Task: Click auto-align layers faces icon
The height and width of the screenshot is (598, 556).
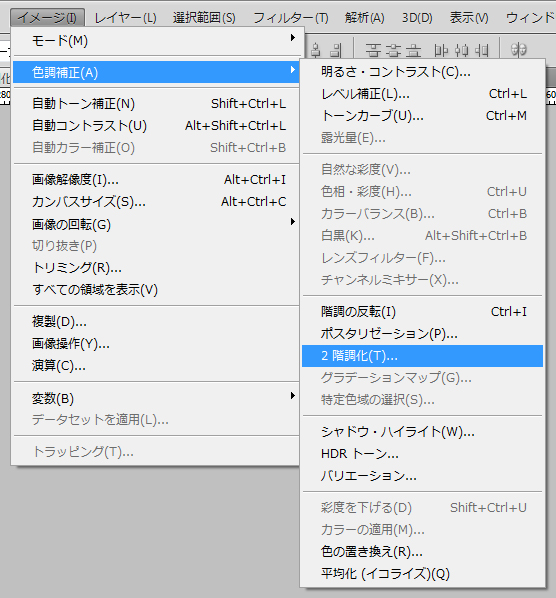Action: (519, 50)
